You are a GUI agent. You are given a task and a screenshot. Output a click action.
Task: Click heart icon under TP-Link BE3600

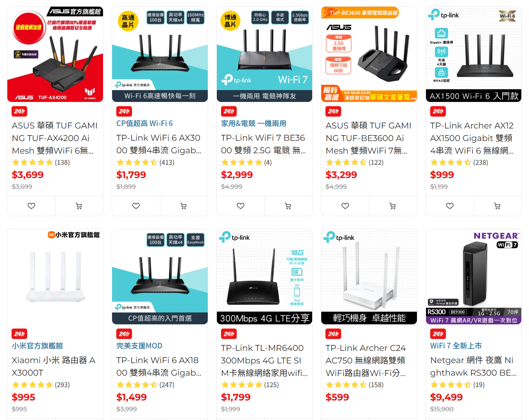(241, 206)
